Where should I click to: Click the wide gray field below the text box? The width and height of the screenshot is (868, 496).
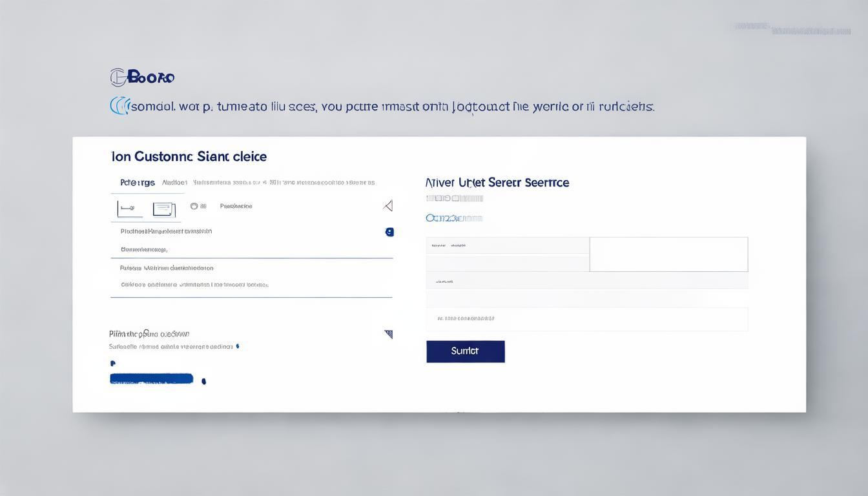pyautogui.click(x=586, y=281)
